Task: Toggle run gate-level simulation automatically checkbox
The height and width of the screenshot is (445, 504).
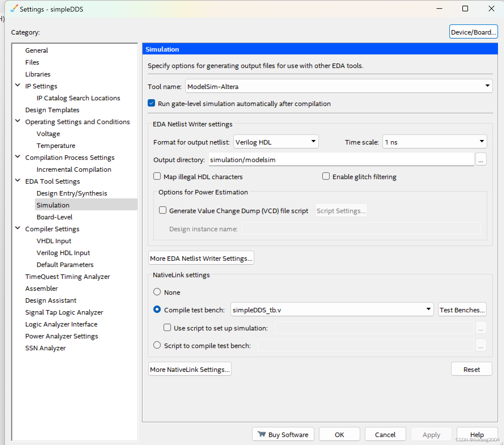Action: pos(151,103)
